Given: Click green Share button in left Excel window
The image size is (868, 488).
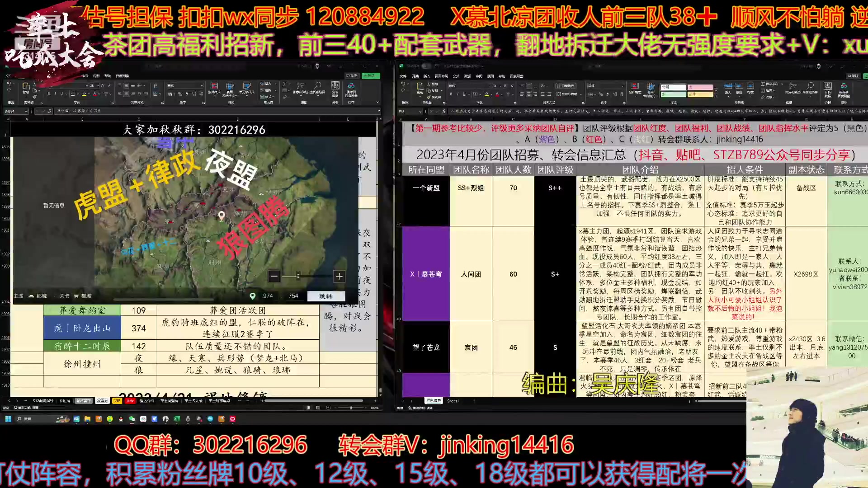Looking at the screenshot, I should point(371,75).
